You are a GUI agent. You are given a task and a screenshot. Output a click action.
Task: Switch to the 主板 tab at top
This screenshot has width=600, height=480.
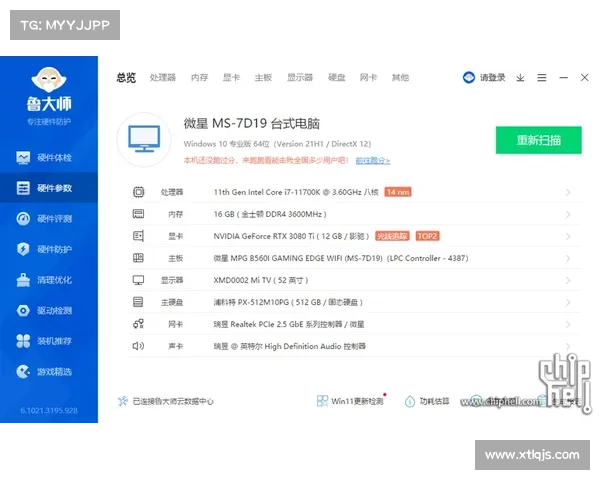coord(263,78)
